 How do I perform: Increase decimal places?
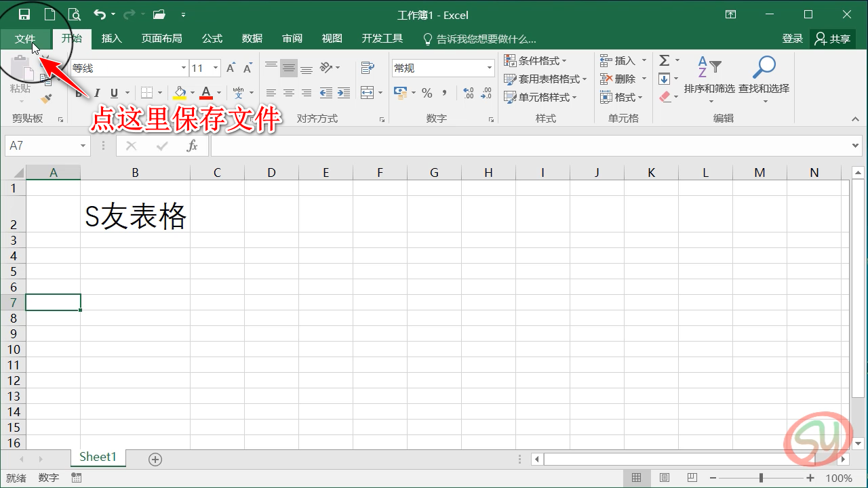[469, 93]
